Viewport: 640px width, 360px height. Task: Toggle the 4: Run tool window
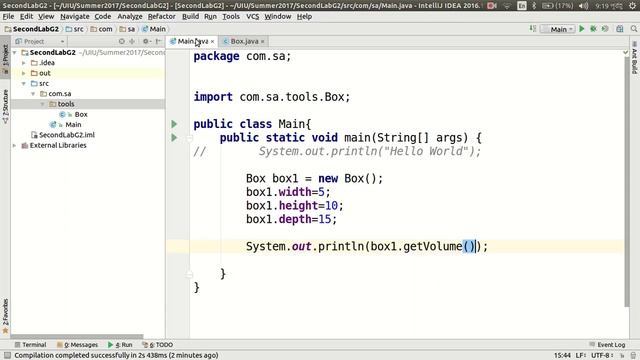click(x=120, y=344)
